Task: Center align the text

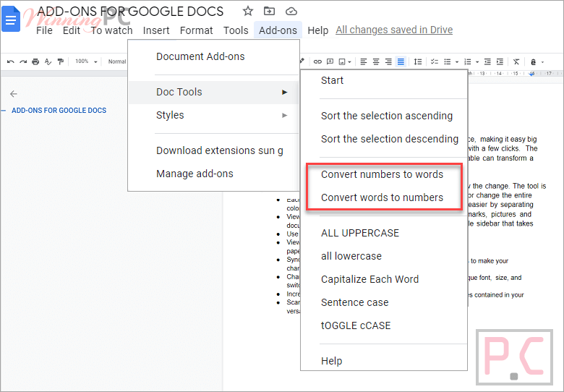Action: (376, 62)
